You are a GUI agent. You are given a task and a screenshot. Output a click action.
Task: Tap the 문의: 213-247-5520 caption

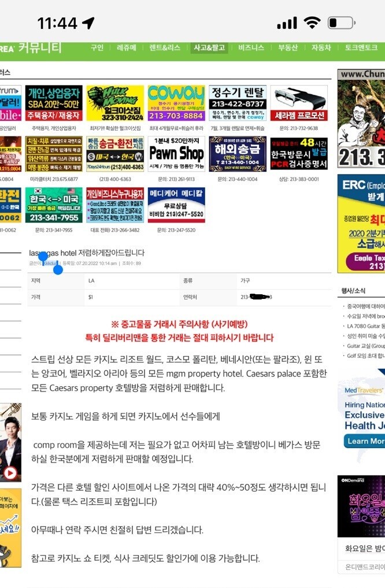176,230
